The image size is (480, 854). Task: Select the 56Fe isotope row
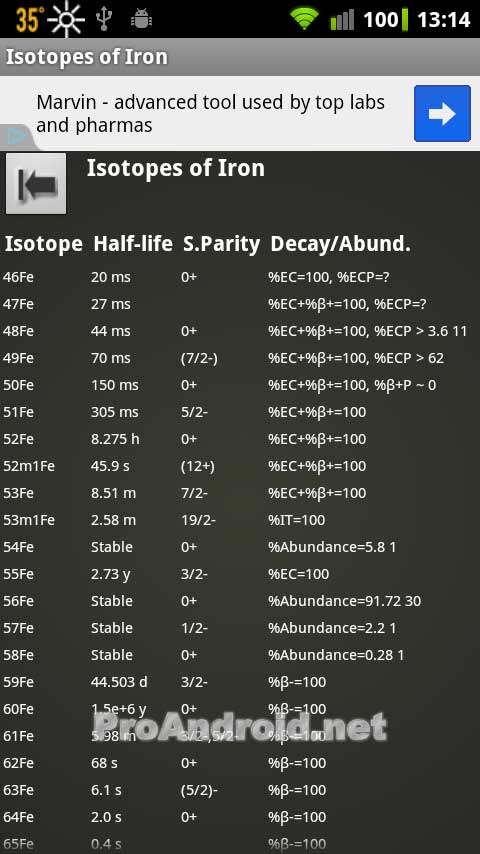click(240, 601)
